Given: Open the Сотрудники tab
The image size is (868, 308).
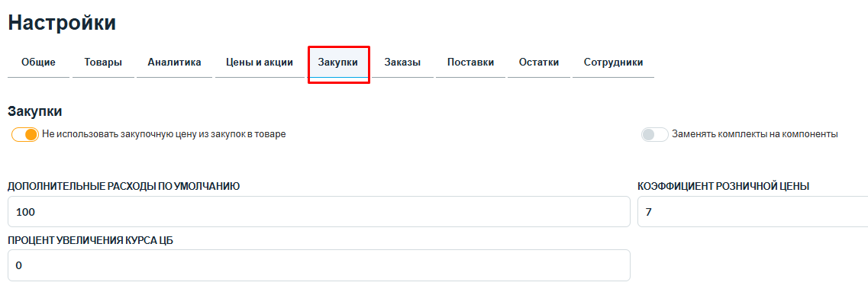Looking at the screenshot, I should click(x=613, y=63).
